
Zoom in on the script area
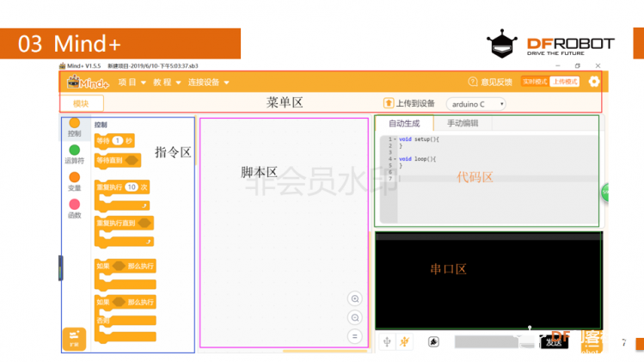(355, 298)
